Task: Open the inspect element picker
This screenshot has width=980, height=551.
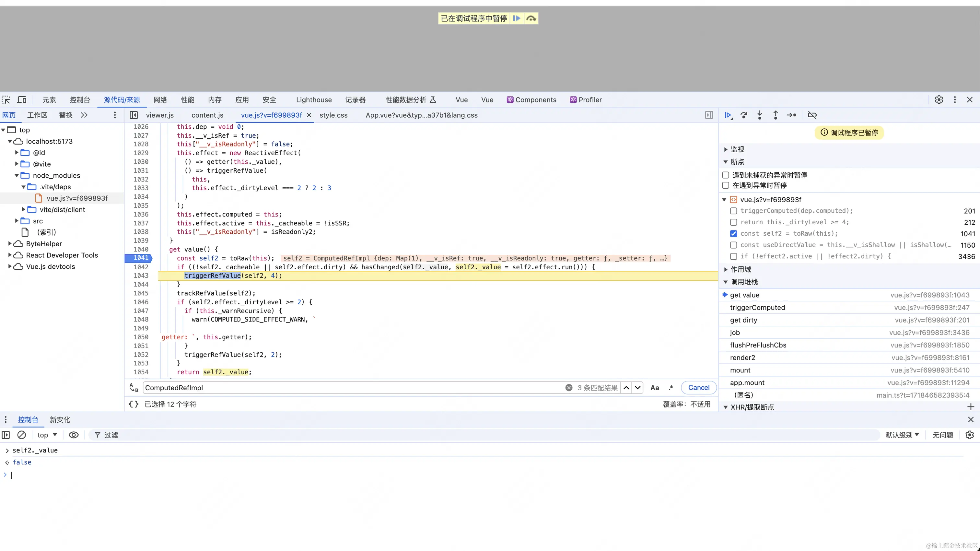Action: point(6,100)
